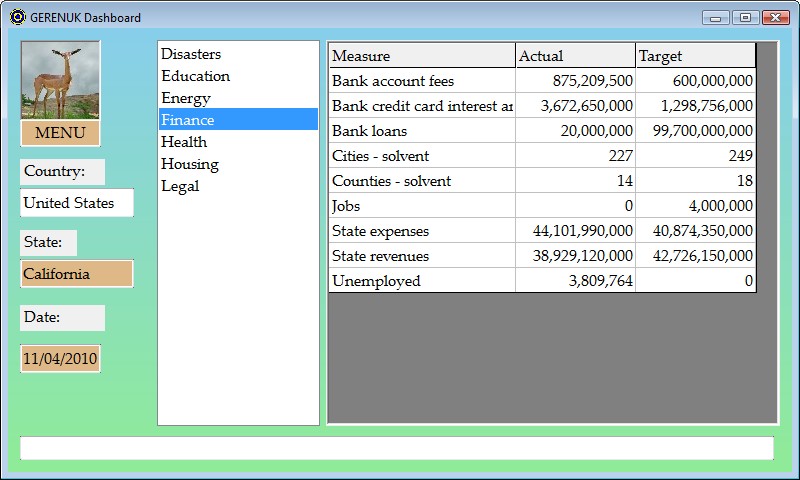Select the Education category
The height and width of the screenshot is (480, 800).
[x=195, y=76]
